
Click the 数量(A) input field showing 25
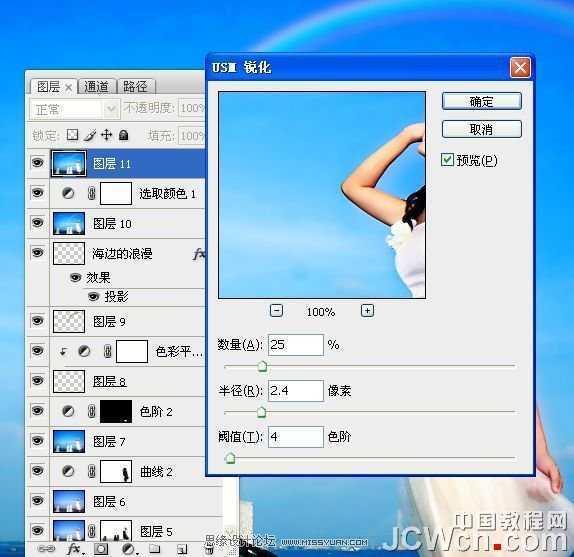point(296,345)
